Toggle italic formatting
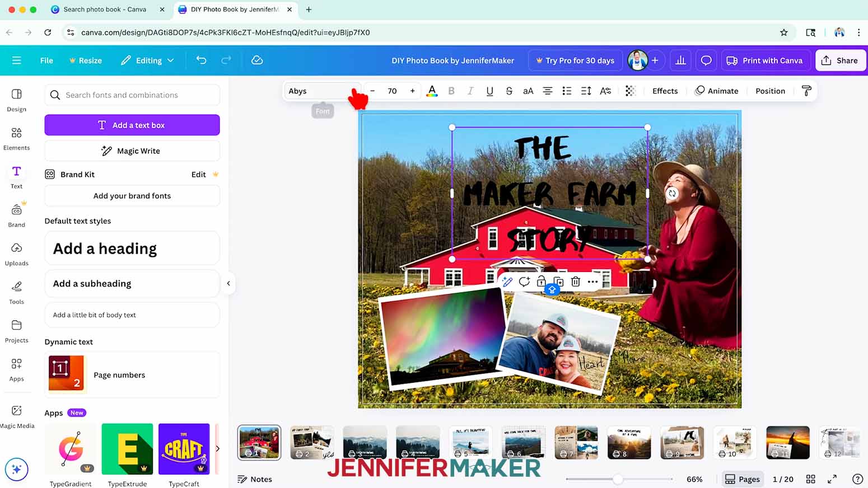Viewport: 868px width, 488px height. (x=470, y=91)
